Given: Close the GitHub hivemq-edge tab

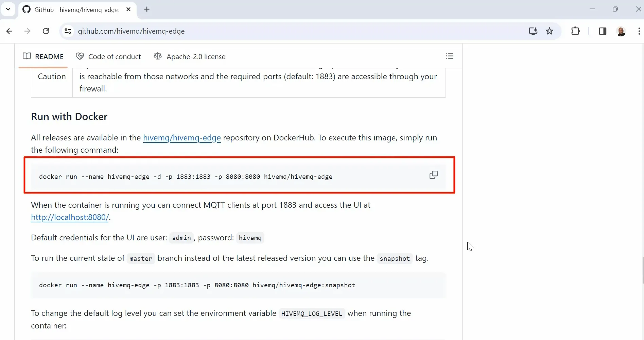Looking at the screenshot, I should click(128, 10).
